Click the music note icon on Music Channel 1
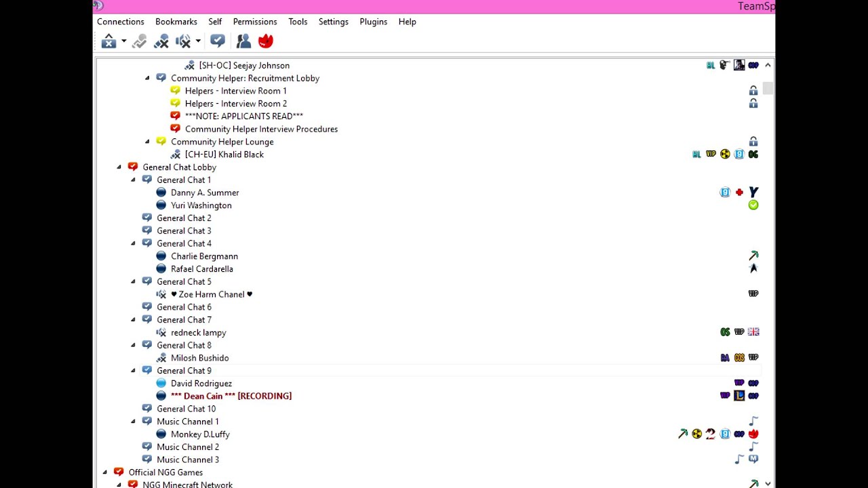The height and width of the screenshot is (488, 868). [753, 422]
